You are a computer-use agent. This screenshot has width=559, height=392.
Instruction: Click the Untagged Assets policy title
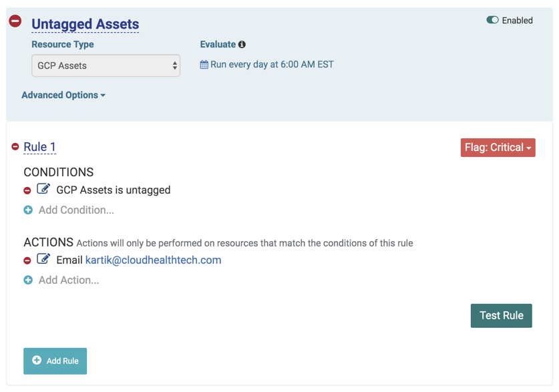[85, 24]
